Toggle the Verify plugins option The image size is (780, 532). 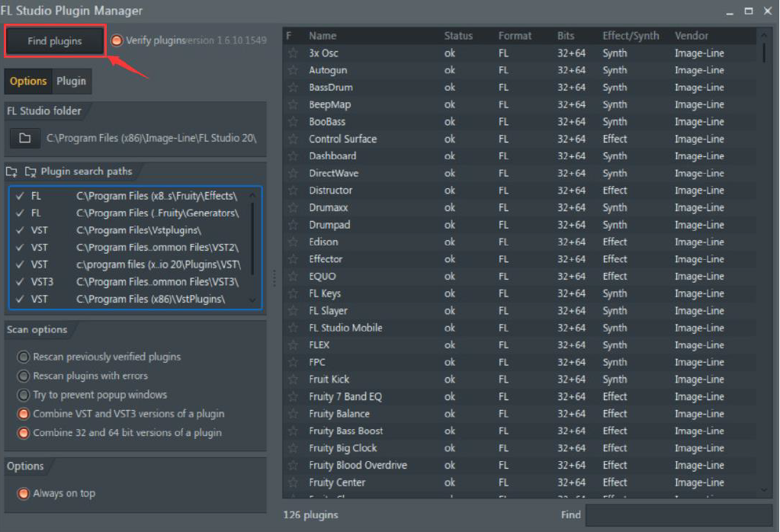[x=117, y=40]
